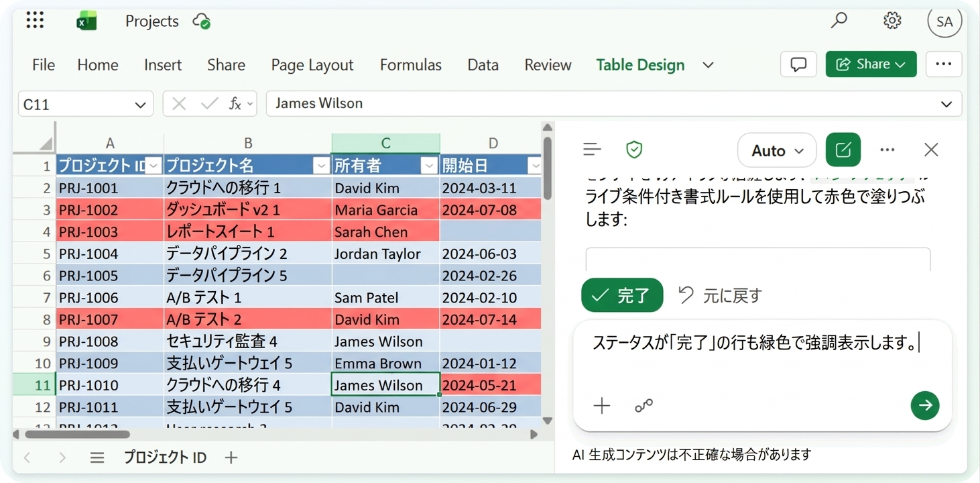Select cell containing Jordan Taylor

tap(386, 254)
